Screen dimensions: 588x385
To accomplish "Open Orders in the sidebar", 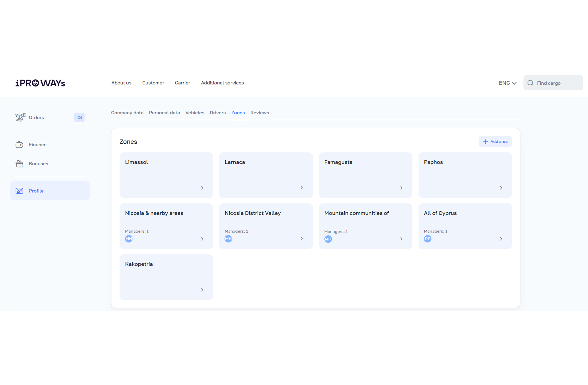I will pyautogui.click(x=50, y=117).
